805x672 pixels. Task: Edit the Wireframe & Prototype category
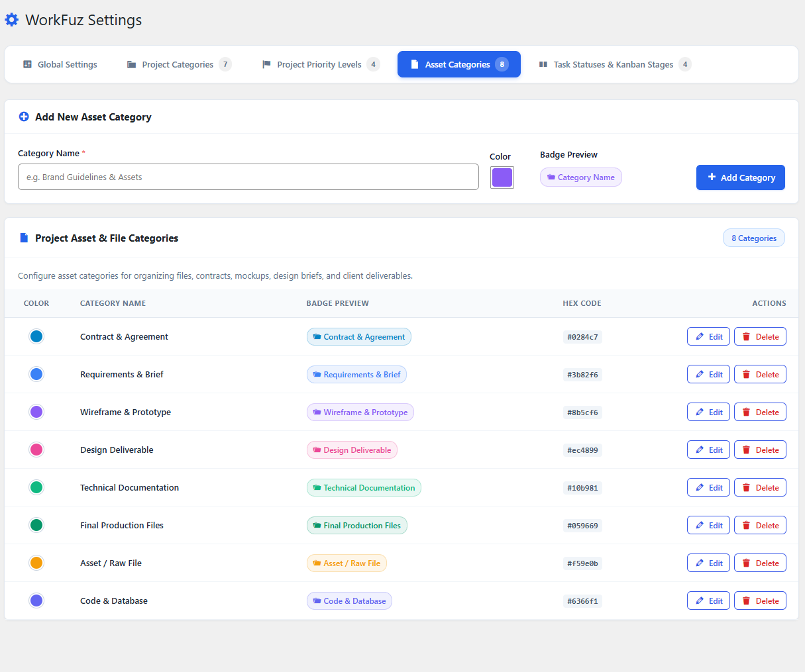[x=709, y=412]
